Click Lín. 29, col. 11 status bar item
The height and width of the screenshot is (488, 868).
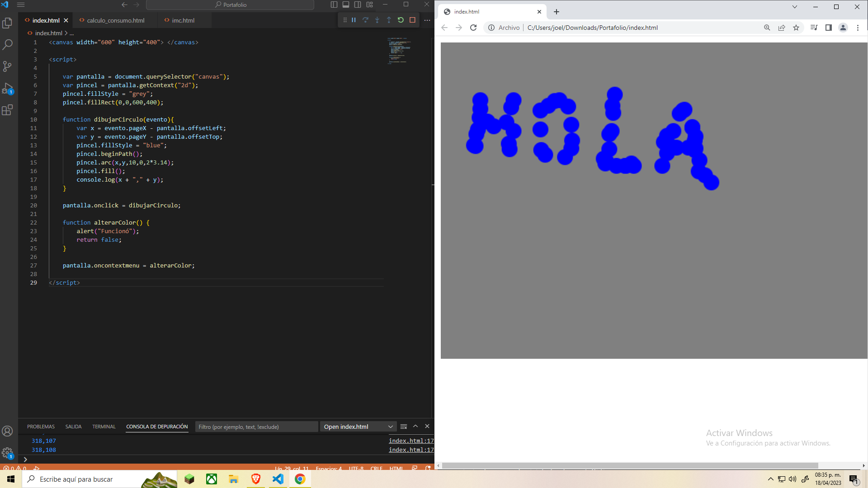click(x=292, y=468)
